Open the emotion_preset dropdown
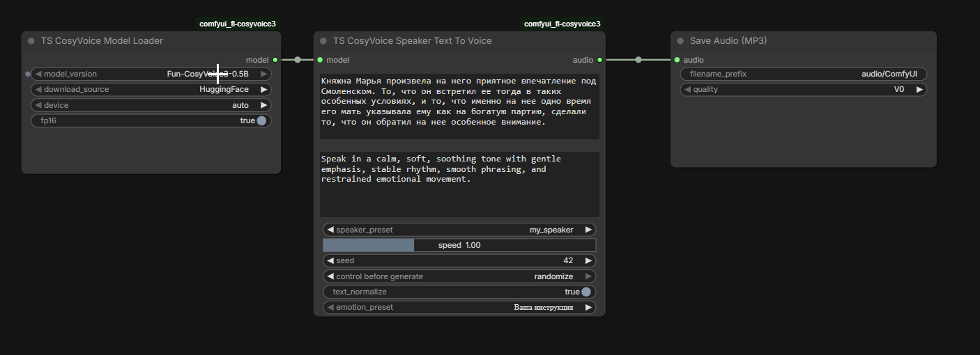The image size is (980, 355). [459, 307]
